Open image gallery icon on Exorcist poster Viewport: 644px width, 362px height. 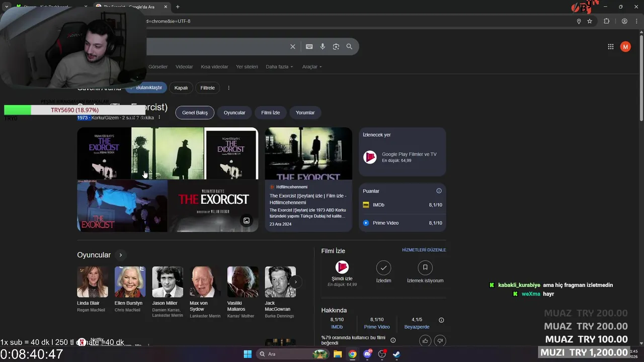pos(247,221)
